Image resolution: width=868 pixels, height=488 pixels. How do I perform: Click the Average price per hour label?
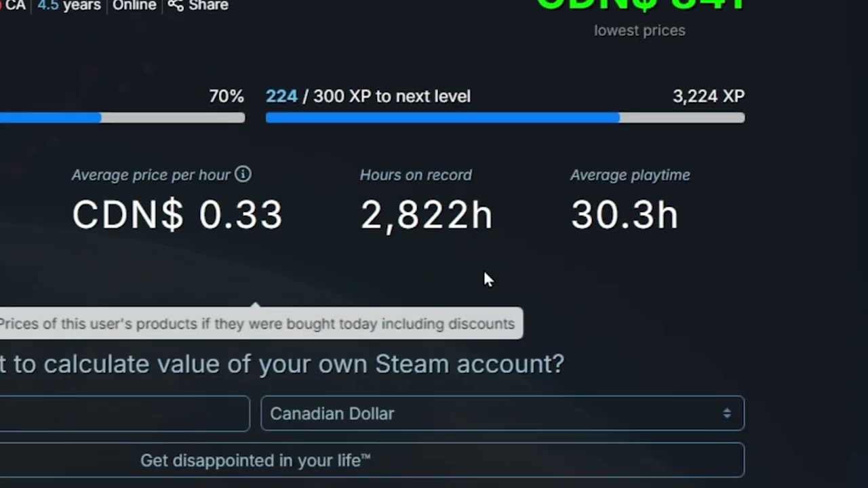(151, 175)
